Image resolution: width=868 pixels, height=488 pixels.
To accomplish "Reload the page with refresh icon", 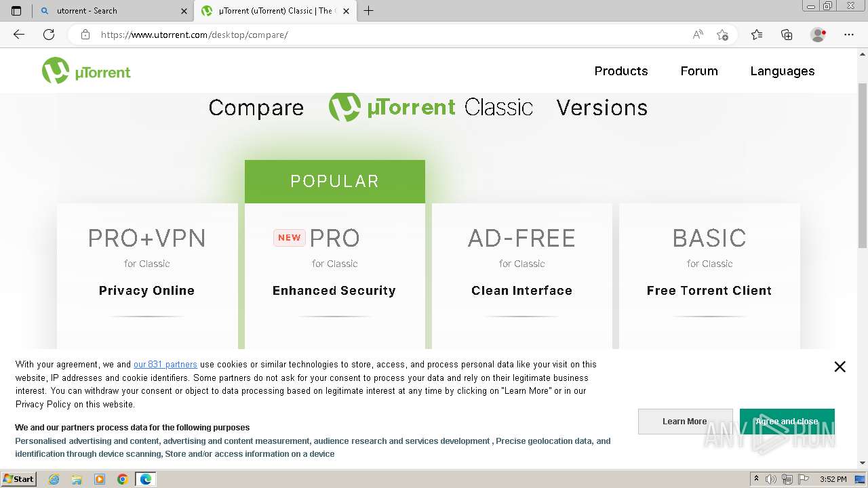I will (x=49, y=35).
